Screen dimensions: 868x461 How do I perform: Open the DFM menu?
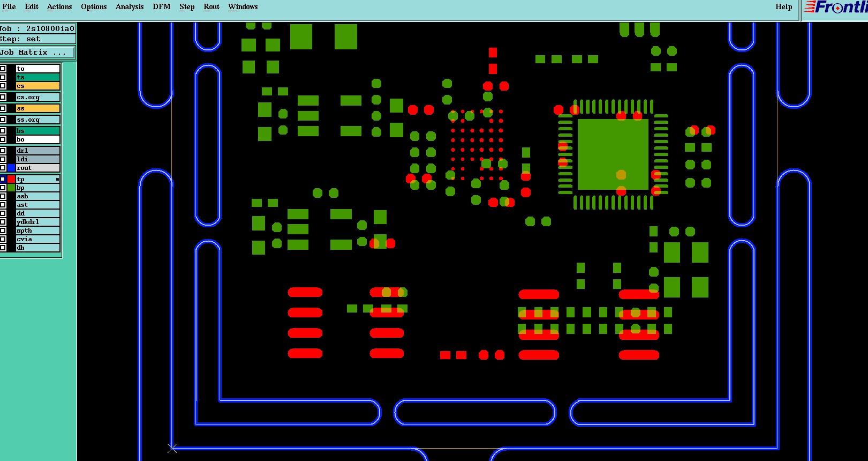pos(162,6)
